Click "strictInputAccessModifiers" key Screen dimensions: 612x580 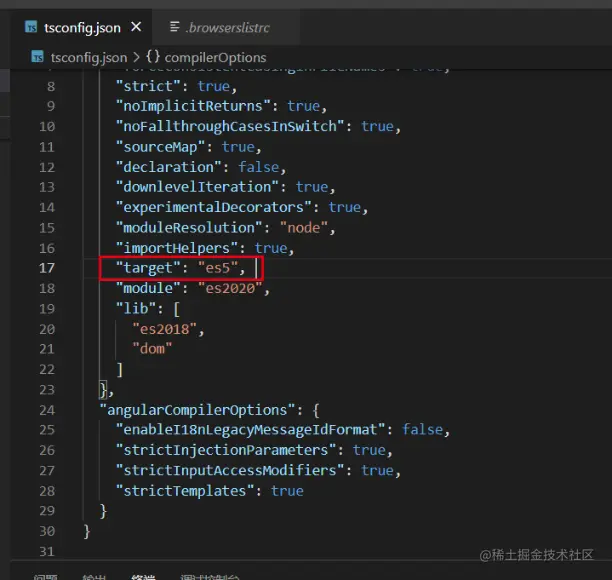pos(230,471)
